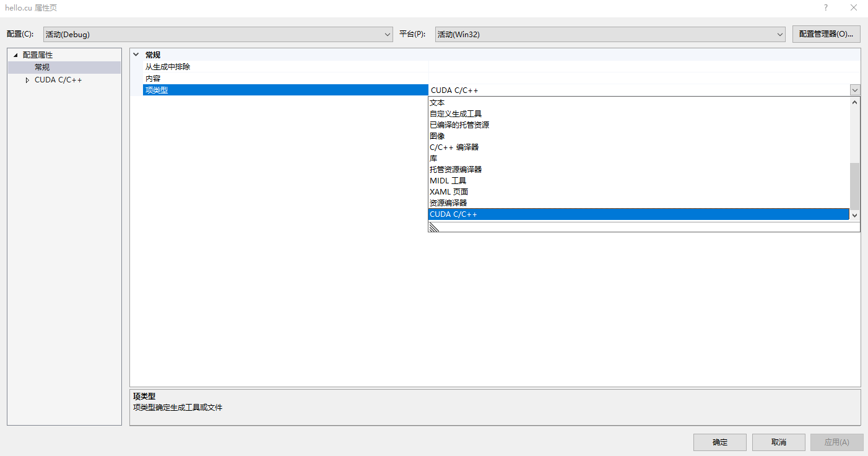Choose XAML 页面 from the list
This screenshot has height=456, width=868.
(x=639, y=192)
